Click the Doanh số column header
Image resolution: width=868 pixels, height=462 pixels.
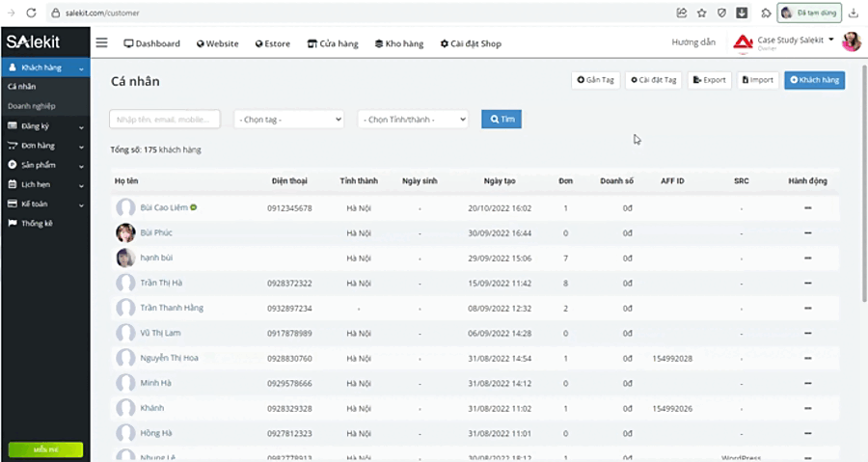tap(616, 181)
